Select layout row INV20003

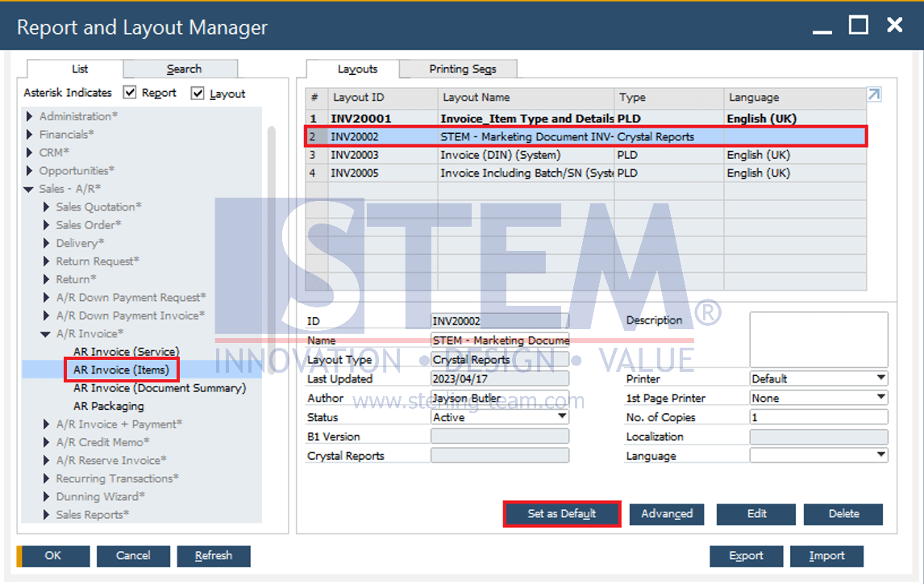point(585,155)
